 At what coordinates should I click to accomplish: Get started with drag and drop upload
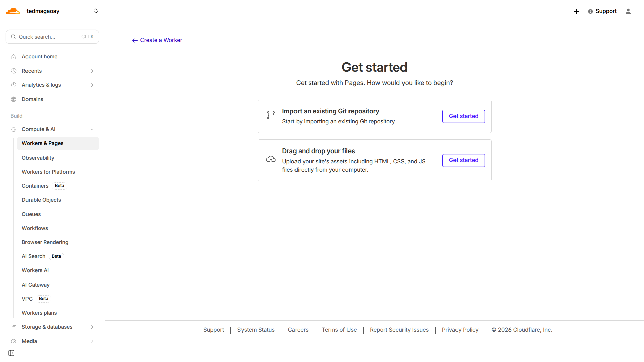pyautogui.click(x=463, y=160)
